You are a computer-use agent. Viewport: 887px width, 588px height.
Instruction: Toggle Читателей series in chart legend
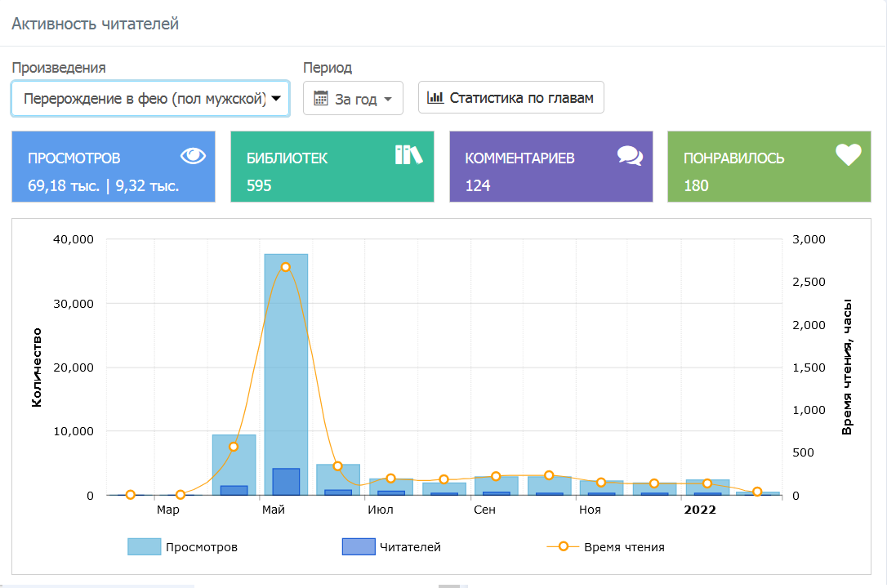(410, 547)
